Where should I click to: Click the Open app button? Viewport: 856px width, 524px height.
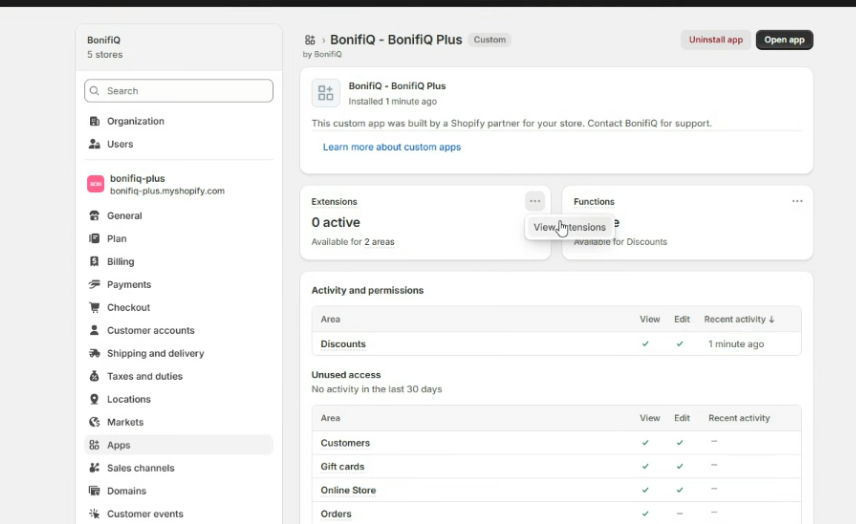tap(784, 40)
